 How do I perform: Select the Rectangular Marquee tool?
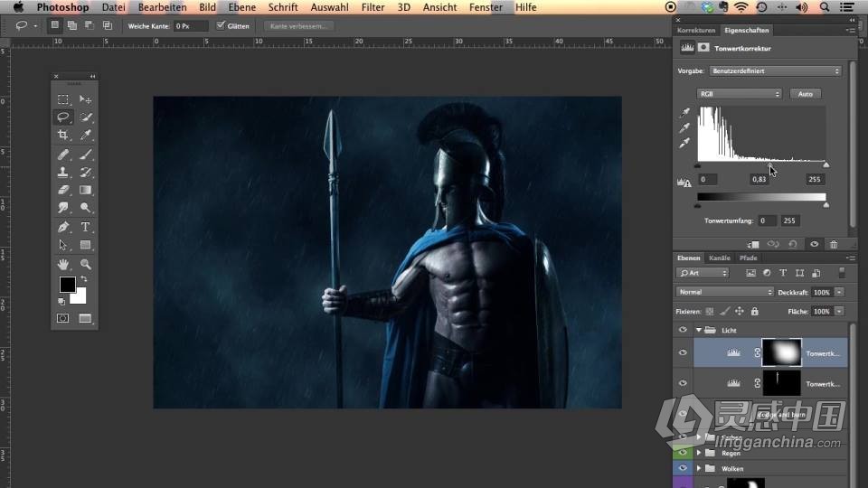pos(63,99)
